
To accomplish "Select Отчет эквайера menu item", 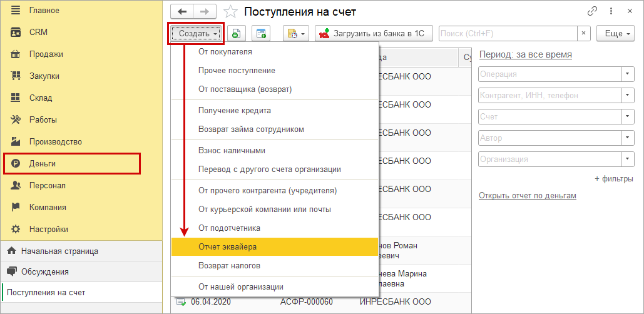I will [274, 246].
